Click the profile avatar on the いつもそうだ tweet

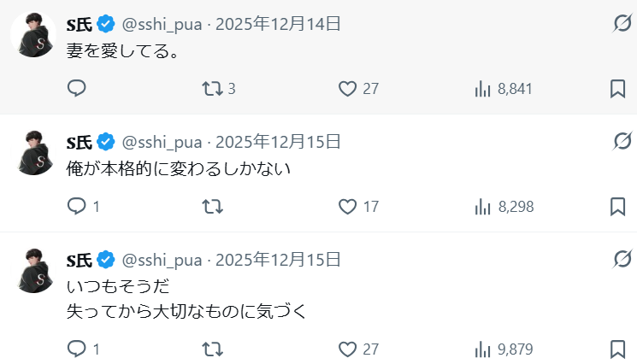coord(33,273)
